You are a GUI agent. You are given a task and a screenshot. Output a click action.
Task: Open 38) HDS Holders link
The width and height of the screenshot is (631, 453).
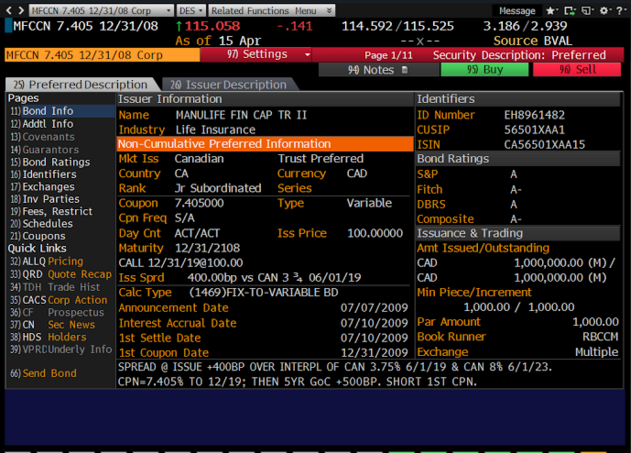(x=48, y=337)
